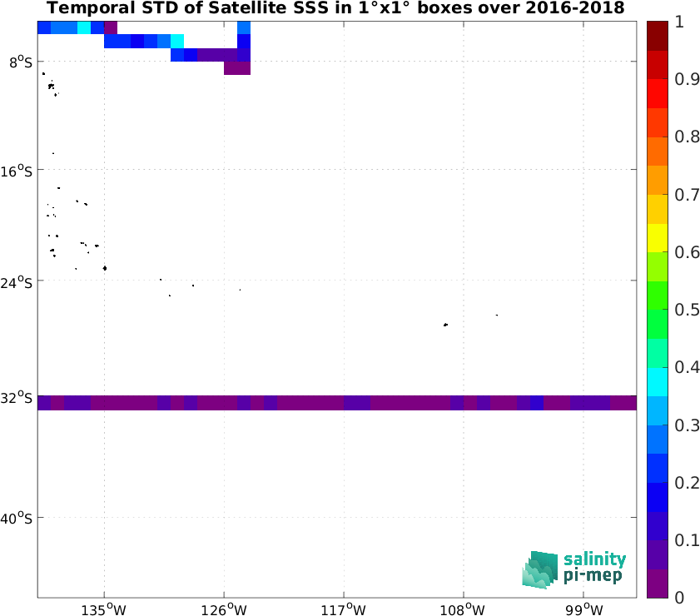Viewport: 700px width, 616px height.
Task: Click the colorbar tick label 0.9
Action: (x=687, y=79)
